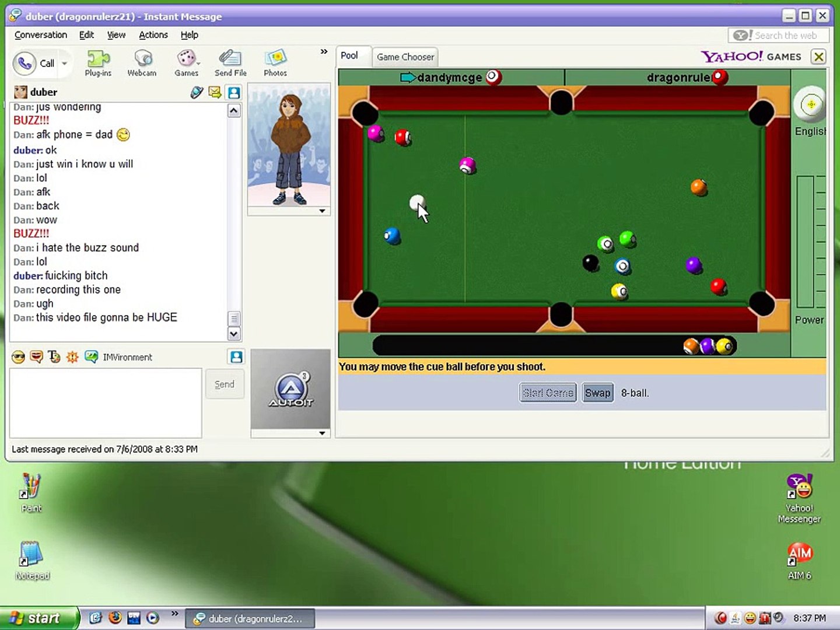Click duber's avatar image

[x=289, y=145]
